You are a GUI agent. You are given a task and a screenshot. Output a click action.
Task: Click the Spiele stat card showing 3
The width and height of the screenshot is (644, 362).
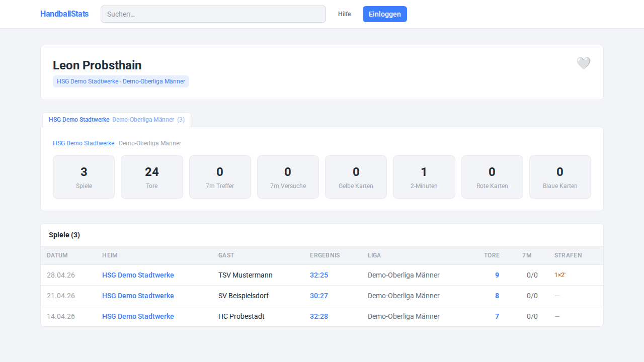click(x=84, y=177)
